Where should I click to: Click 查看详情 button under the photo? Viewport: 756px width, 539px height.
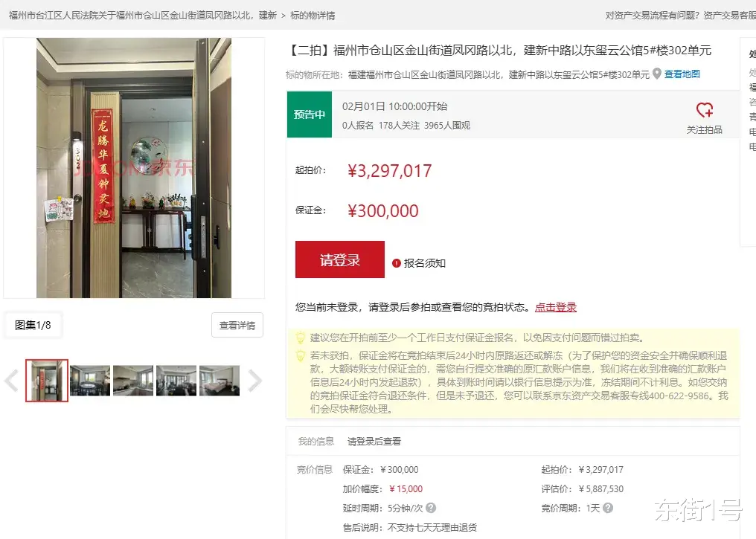tap(237, 325)
